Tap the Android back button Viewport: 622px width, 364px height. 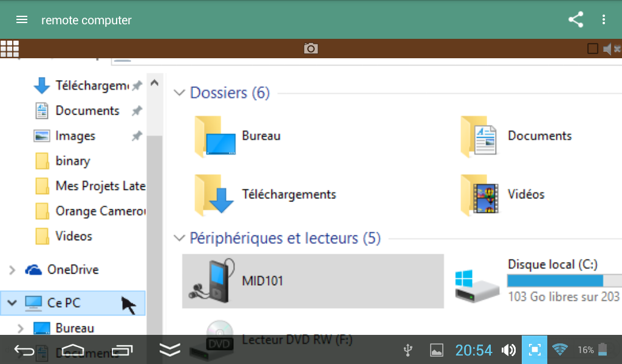[x=24, y=350]
